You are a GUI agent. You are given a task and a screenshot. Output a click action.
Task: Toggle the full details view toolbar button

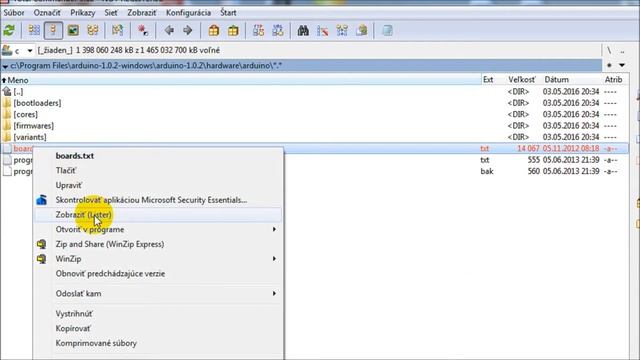[53, 30]
